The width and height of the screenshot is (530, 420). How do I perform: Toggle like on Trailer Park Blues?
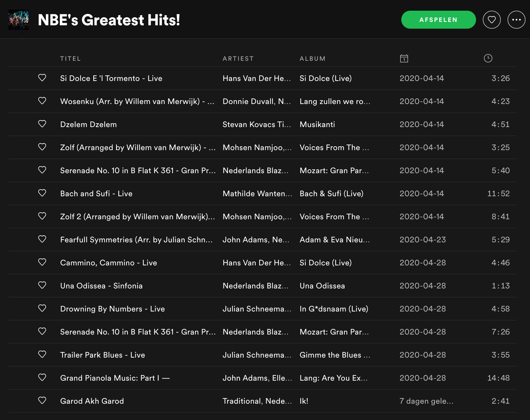click(42, 354)
